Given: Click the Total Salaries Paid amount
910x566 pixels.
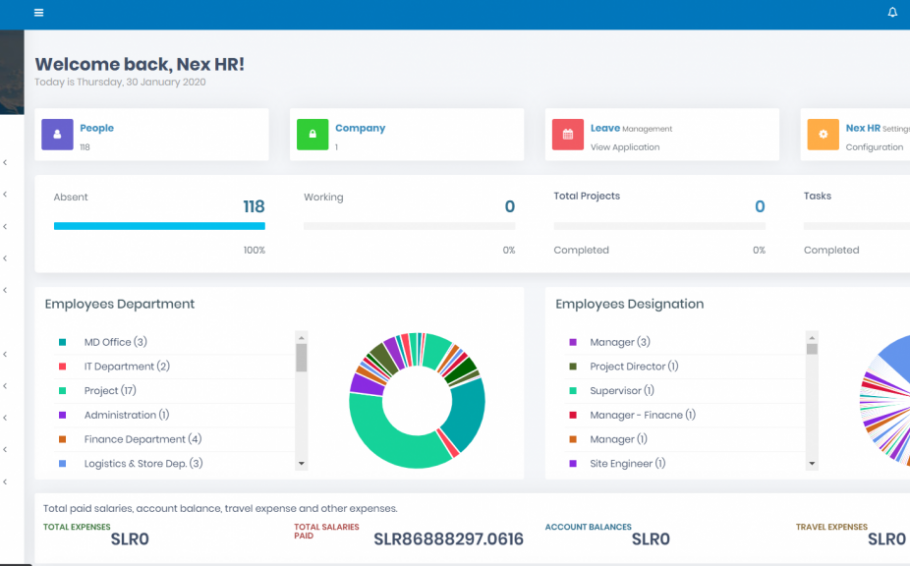Looking at the screenshot, I should [449, 539].
